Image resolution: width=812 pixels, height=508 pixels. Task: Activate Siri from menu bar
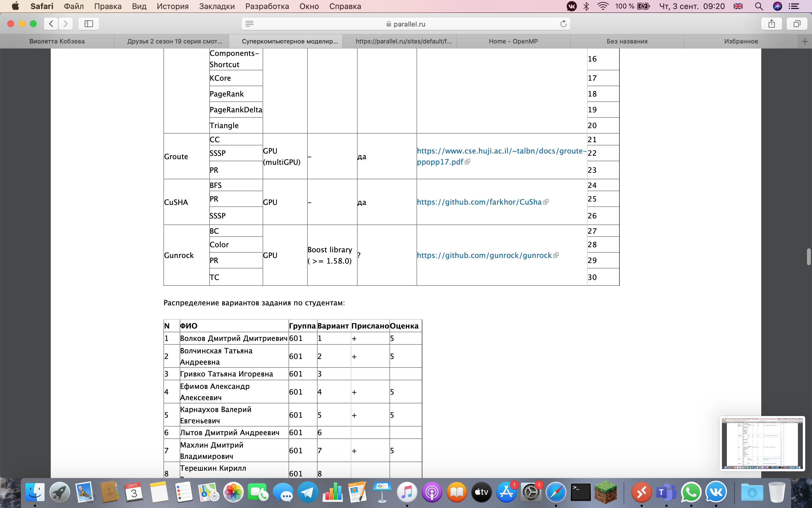(777, 6)
